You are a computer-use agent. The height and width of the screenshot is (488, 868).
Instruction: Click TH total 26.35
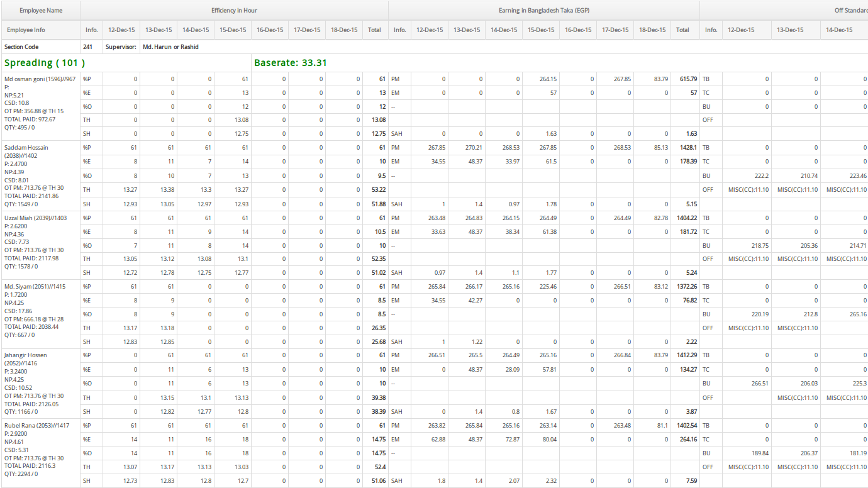[379, 328]
